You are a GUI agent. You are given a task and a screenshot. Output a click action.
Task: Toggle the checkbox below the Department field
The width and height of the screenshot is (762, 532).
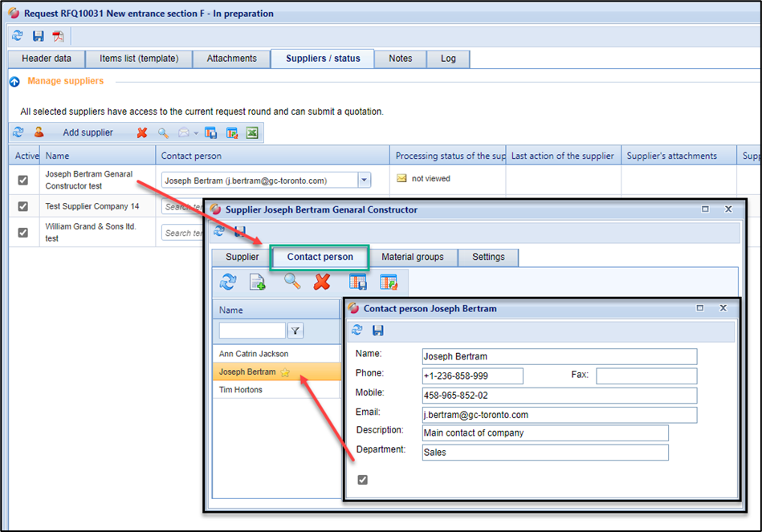click(x=363, y=480)
